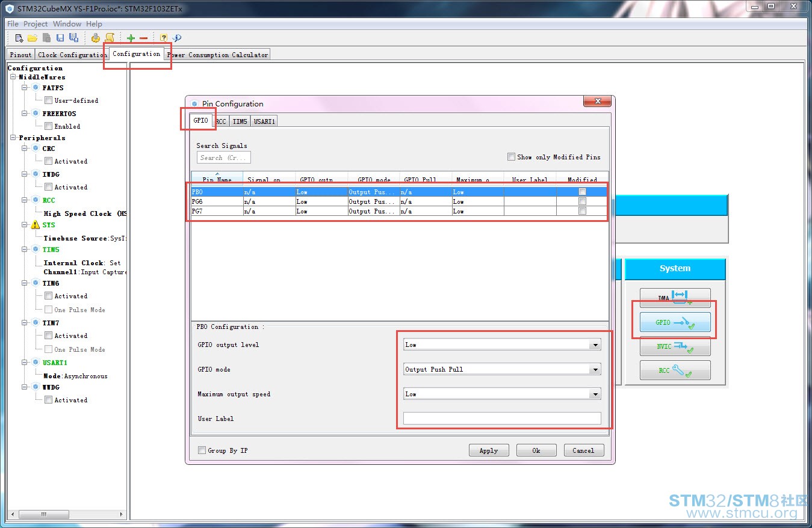Click the Search Signals input field
This screenshot has height=528, width=812.
coord(223,158)
